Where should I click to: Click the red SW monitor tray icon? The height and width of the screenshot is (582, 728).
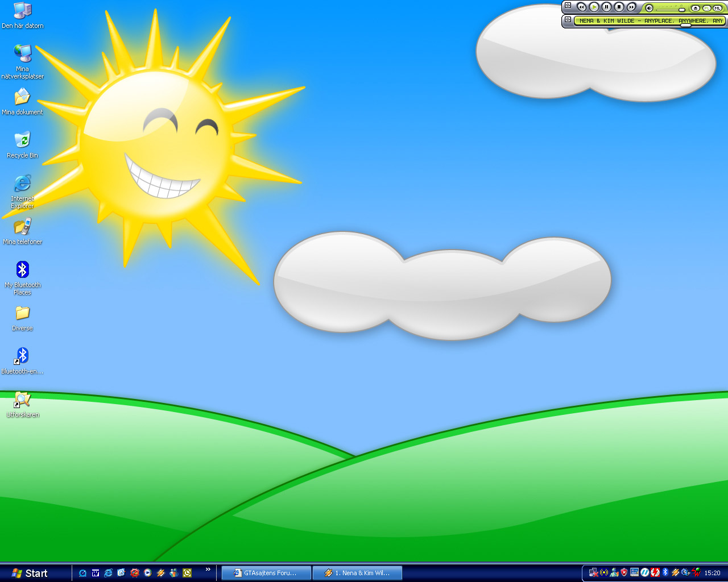pyautogui.click(x=696, y=572)
